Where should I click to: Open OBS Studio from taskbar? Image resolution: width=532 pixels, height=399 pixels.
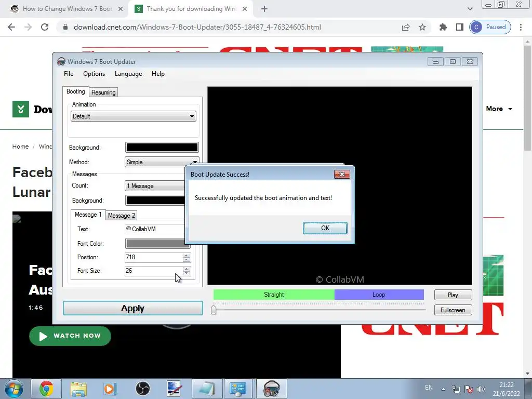click(143, 389)
